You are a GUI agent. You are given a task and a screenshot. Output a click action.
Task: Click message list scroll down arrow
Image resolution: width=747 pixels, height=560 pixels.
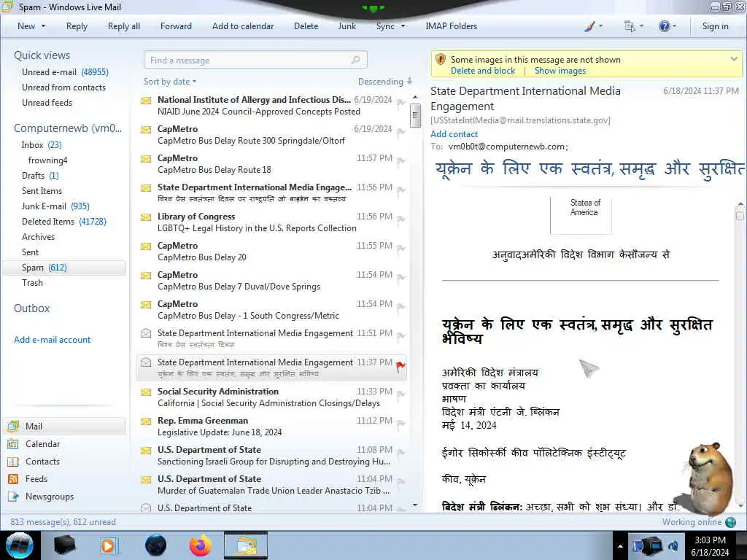(x=415, y=505)
